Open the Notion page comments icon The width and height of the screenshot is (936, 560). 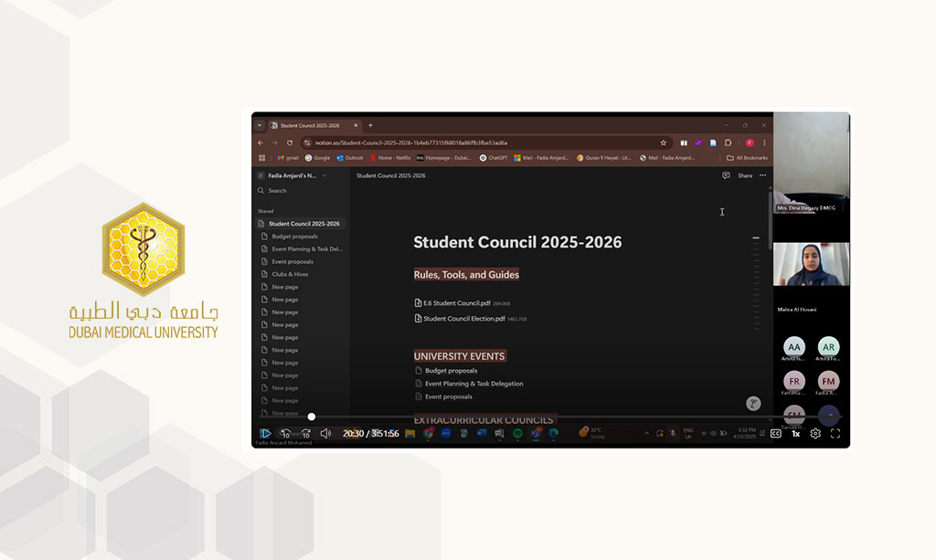pos(726,175)
